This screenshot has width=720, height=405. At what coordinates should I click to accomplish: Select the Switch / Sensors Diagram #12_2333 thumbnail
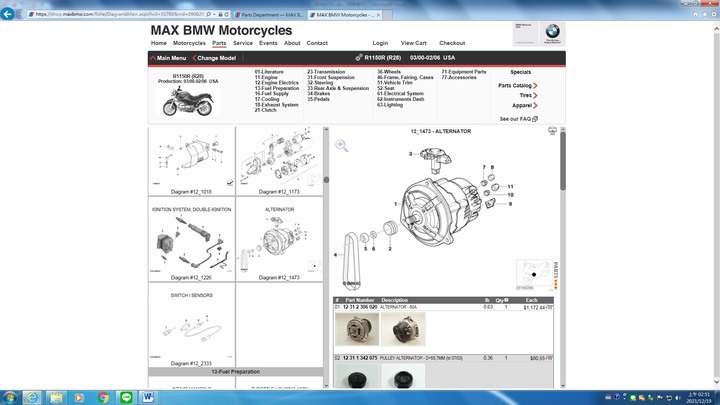191,325
